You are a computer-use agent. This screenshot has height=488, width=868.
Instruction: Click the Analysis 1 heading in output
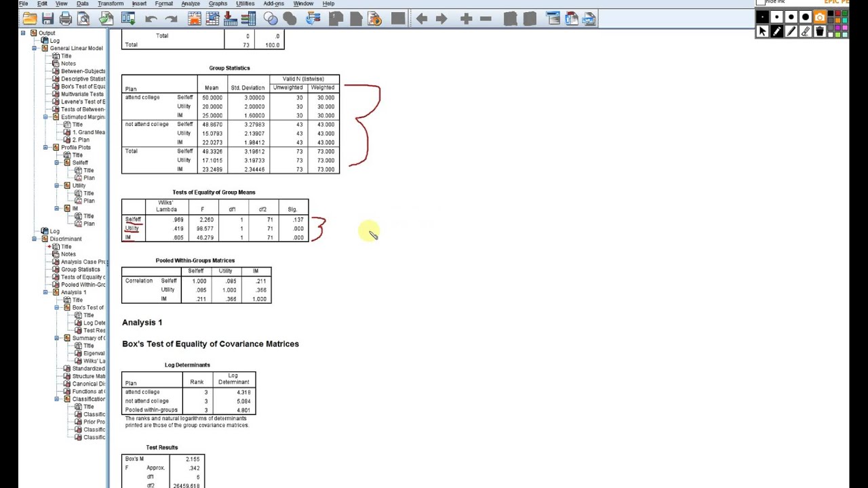click(142, 323)
